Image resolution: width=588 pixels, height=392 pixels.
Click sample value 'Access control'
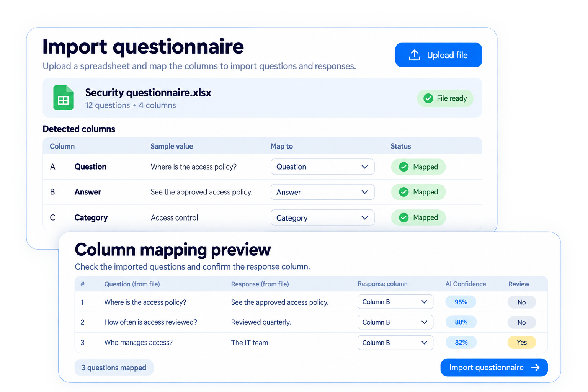point(174,218)
